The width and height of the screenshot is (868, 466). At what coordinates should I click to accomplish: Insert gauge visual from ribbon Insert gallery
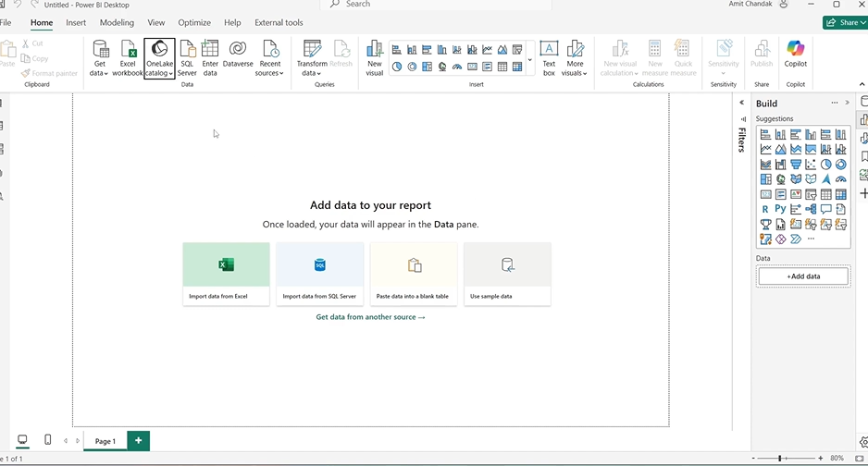(457, 67)
